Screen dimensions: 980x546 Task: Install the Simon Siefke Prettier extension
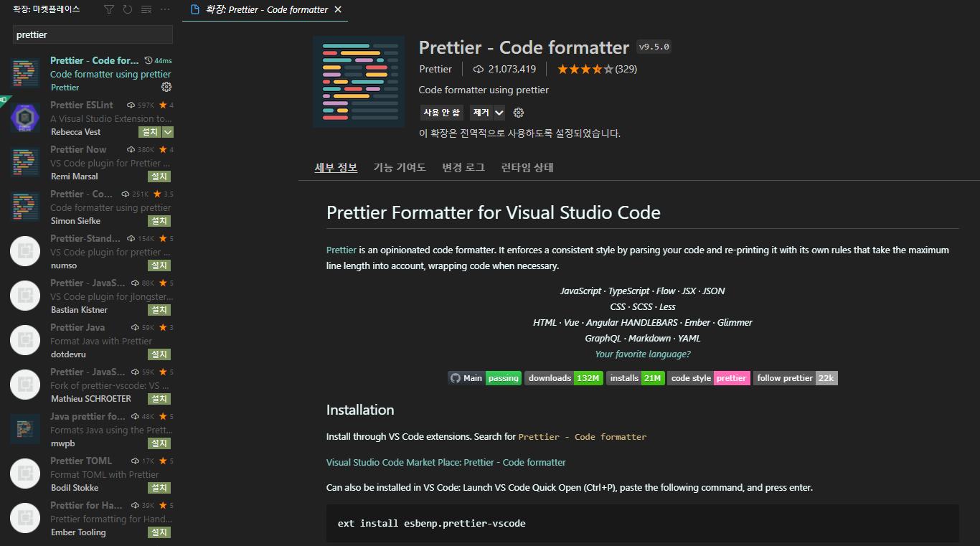(159, 221)
